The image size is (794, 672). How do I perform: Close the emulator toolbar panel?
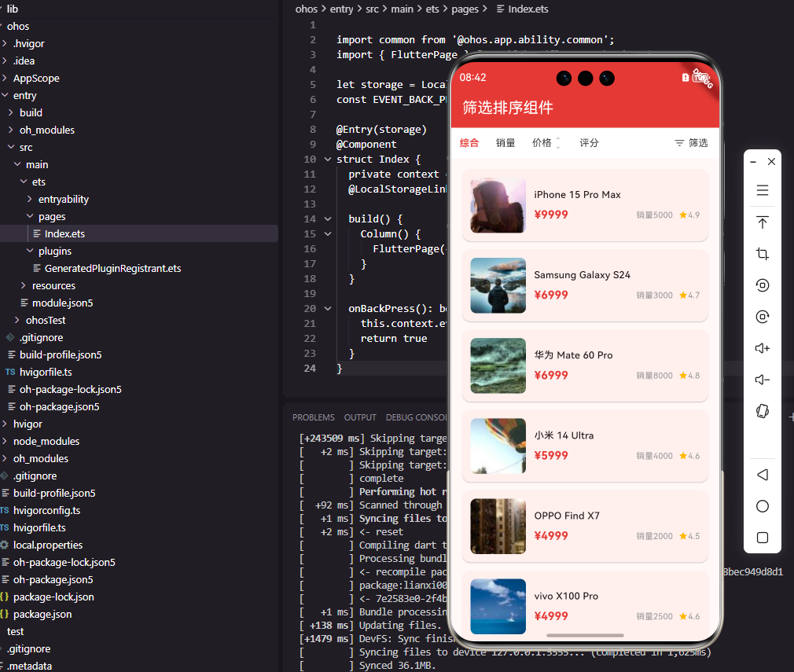771,162
